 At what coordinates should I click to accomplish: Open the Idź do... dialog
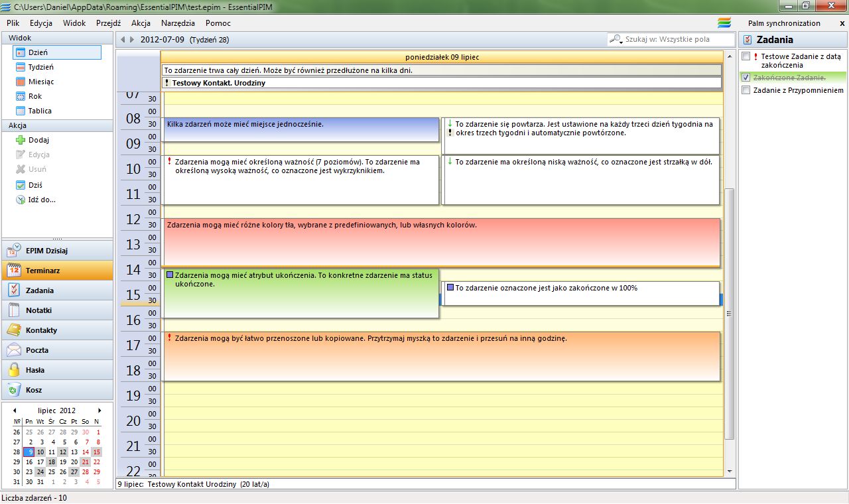coord(36,200)
